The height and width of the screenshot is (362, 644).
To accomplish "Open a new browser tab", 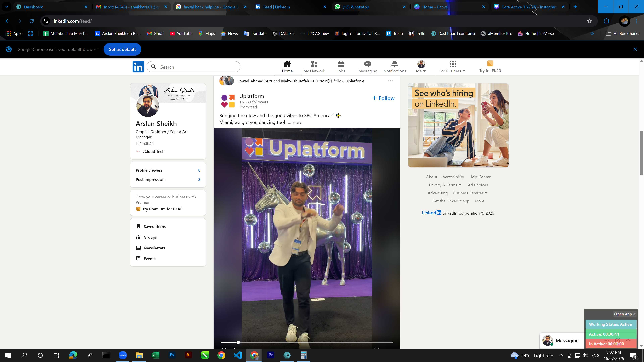I will point(575,7).
